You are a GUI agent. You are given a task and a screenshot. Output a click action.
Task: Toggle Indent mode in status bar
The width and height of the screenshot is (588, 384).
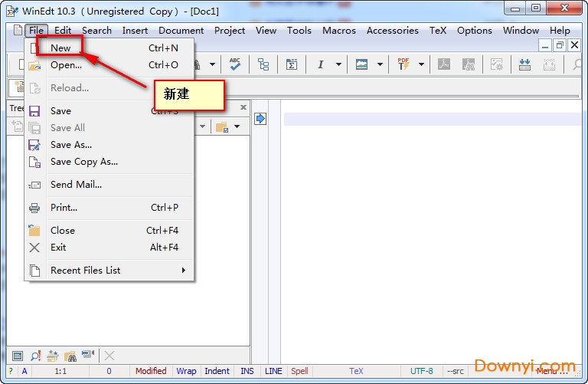click(x=217, y=371)
